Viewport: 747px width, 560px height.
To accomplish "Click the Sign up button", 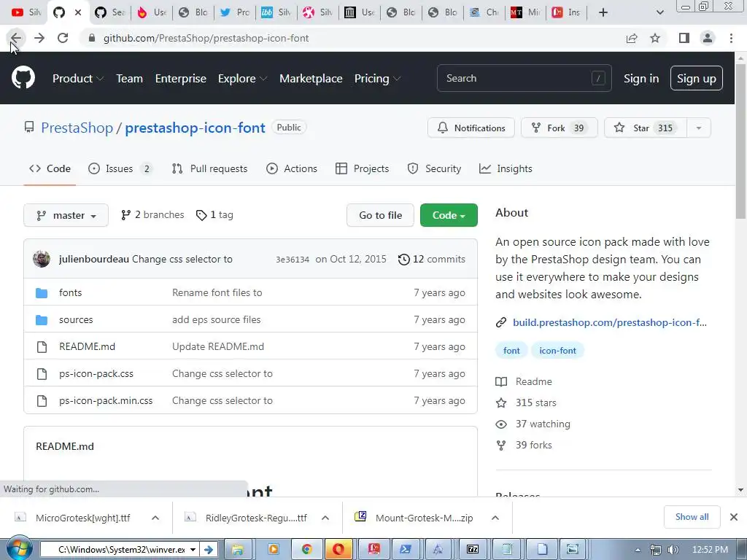I will tap(696, 78).
